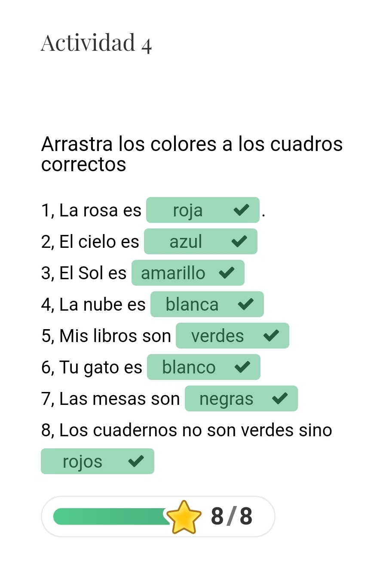Pick the blanca answer word
The image size is (392, 583).
(x=192, y=305)
